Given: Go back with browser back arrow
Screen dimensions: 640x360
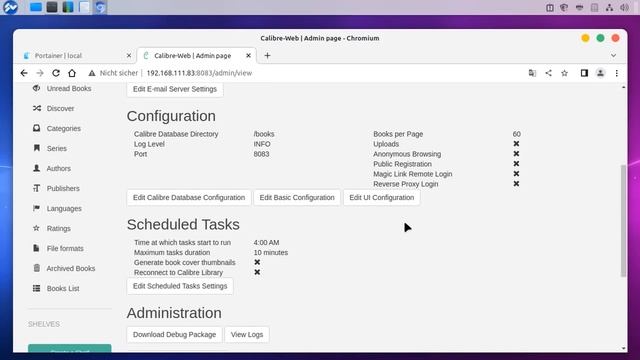Looking at the screenshot, I should click(x=24, y=73).
